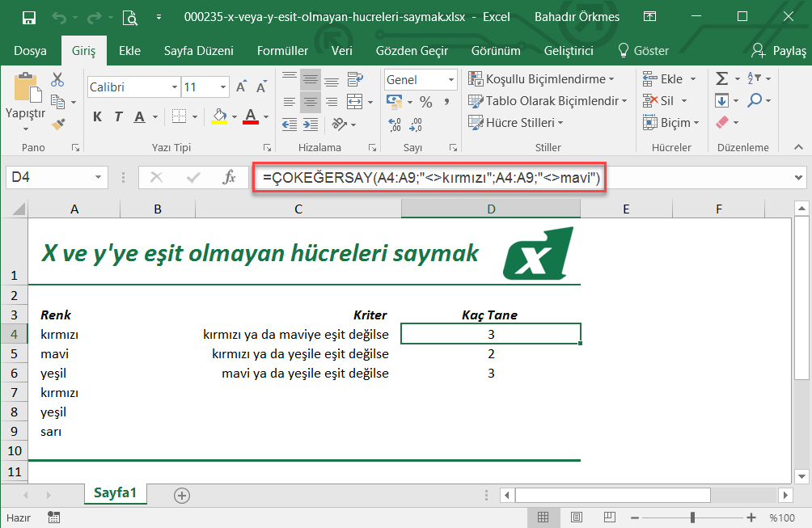Image resolution: width=812 pixels, height=528 pixels.
Task: Toggle italic with the T button
Action: coord(119,117)
